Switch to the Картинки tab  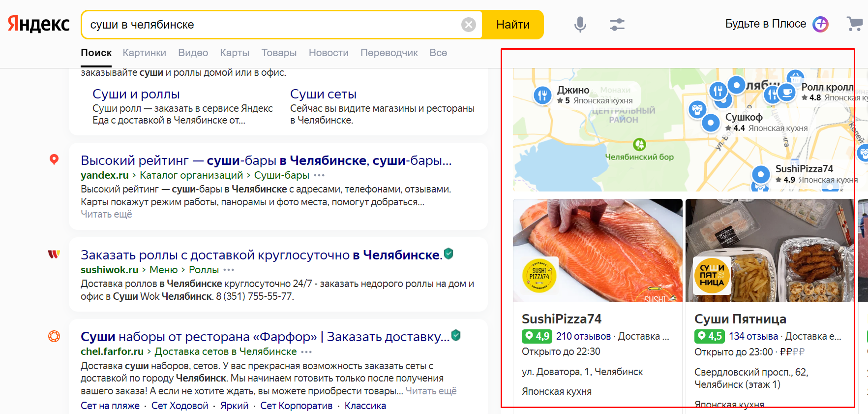coord(144,53)
